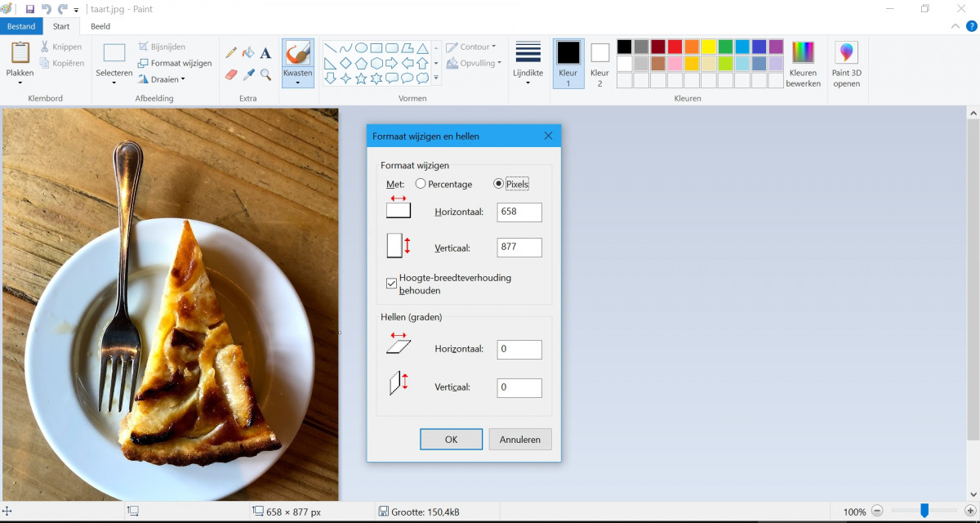Screen dimensions: 980x523
Task: Collapse the ribbon with the chevron
Action: click(955, 26)
